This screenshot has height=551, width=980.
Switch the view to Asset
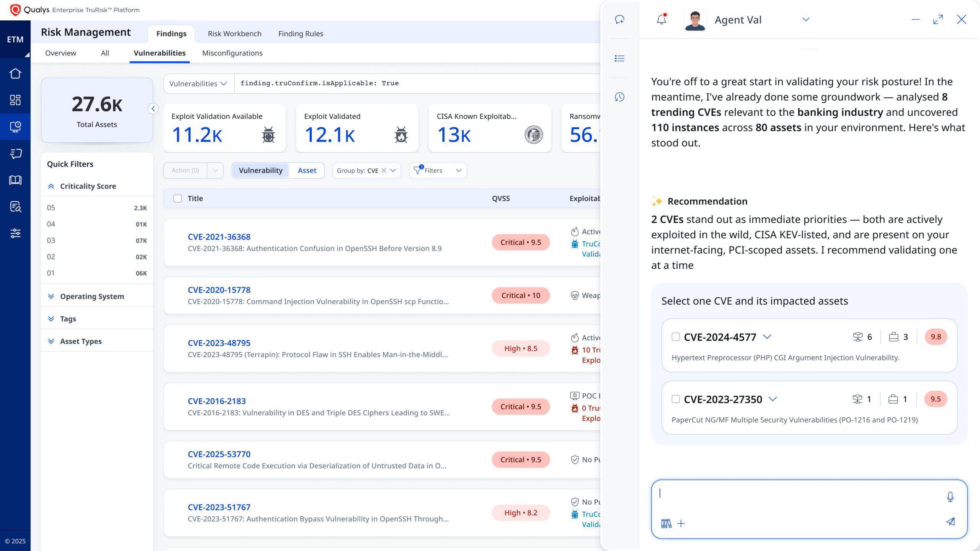(307, 170)
